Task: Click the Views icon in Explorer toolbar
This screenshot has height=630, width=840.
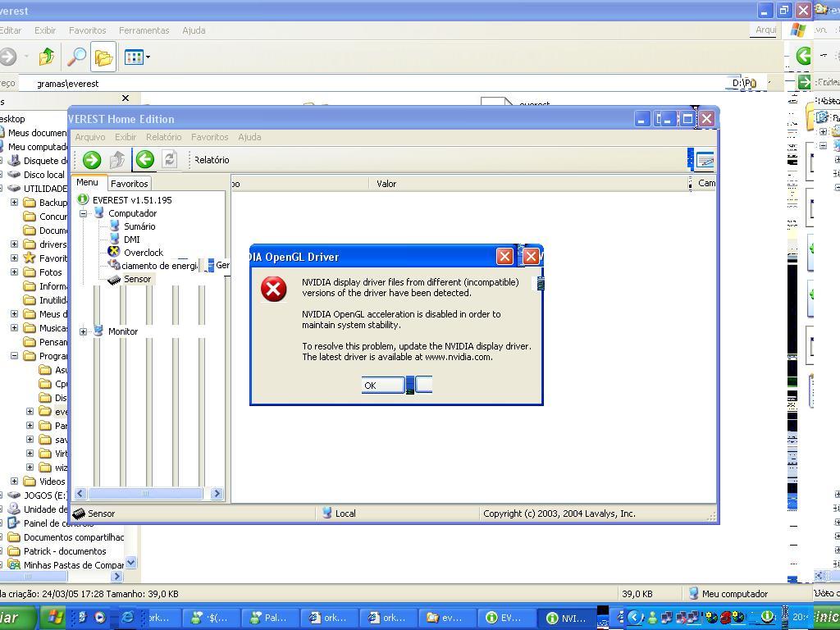Action: click(134, 57)
